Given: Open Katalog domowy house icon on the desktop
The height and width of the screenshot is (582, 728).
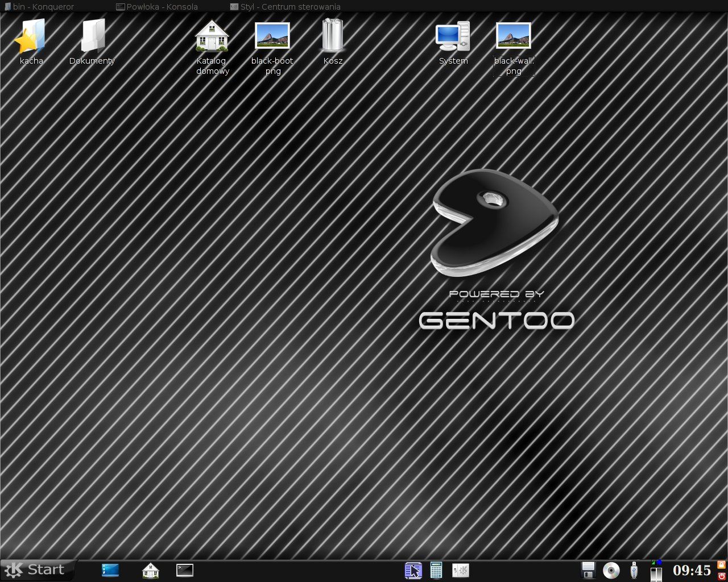Looking at the screenshot, I should [x=212, y=47].
